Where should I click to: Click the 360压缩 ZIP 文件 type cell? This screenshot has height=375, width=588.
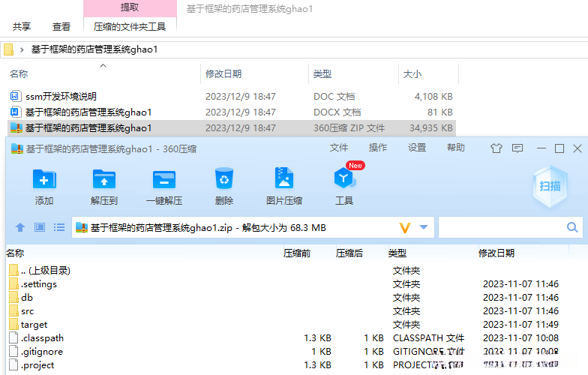coord(349,127)
